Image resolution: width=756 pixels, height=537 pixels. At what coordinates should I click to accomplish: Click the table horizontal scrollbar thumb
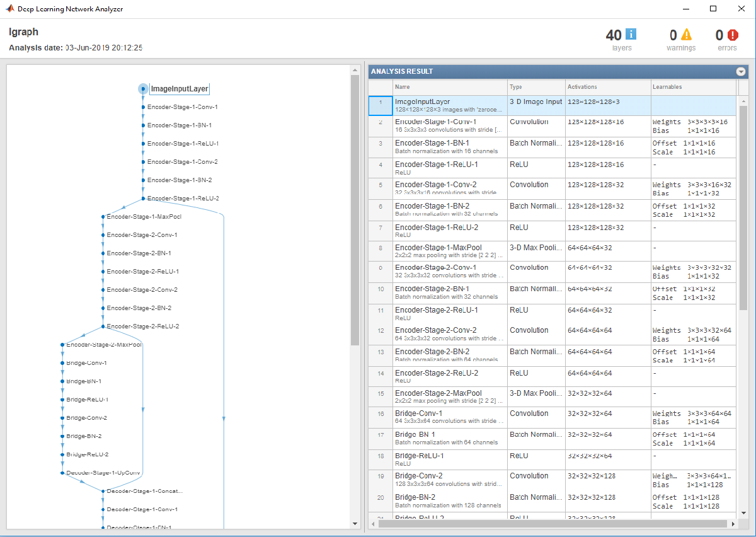coord(553,524)
